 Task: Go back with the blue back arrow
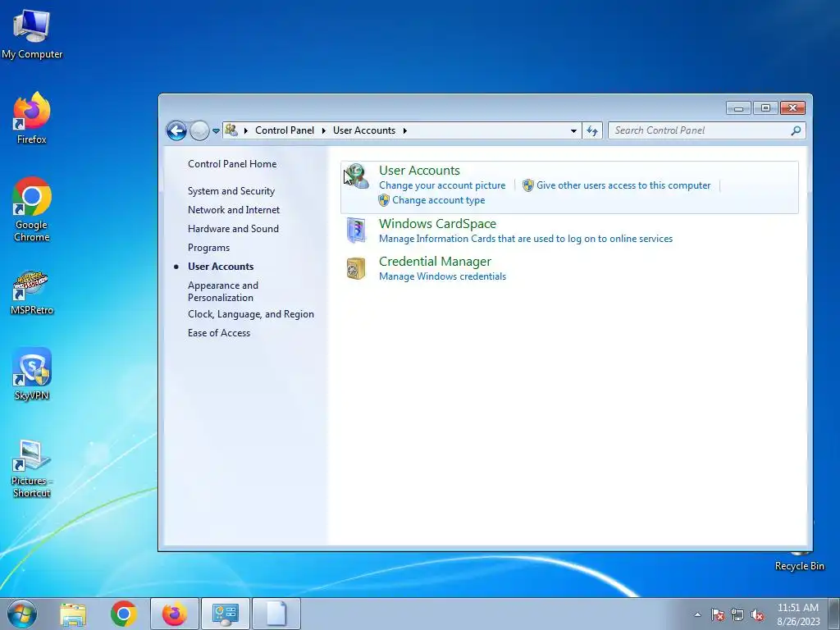pos(176,130)
